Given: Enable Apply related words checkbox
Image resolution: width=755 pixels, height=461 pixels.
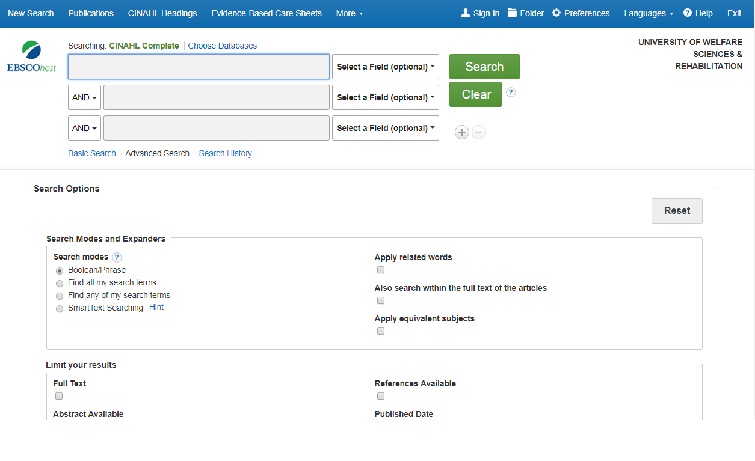Looking at the screenshot, I should tap(380, 270).
